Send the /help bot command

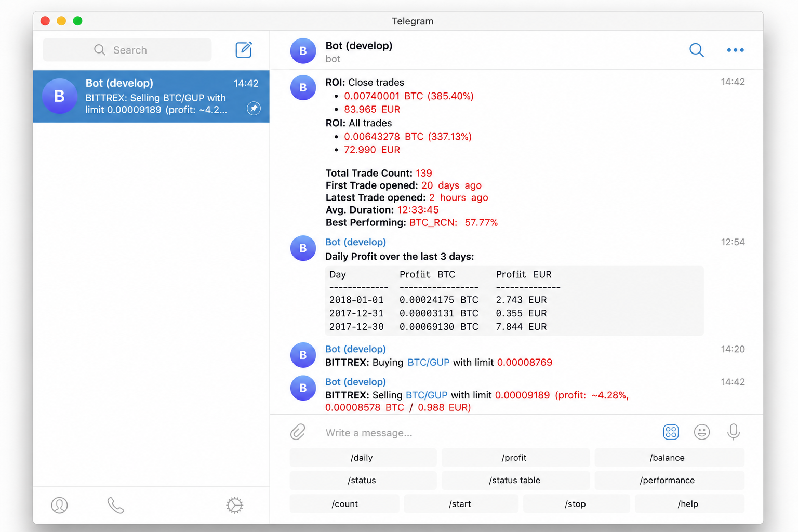689,504
